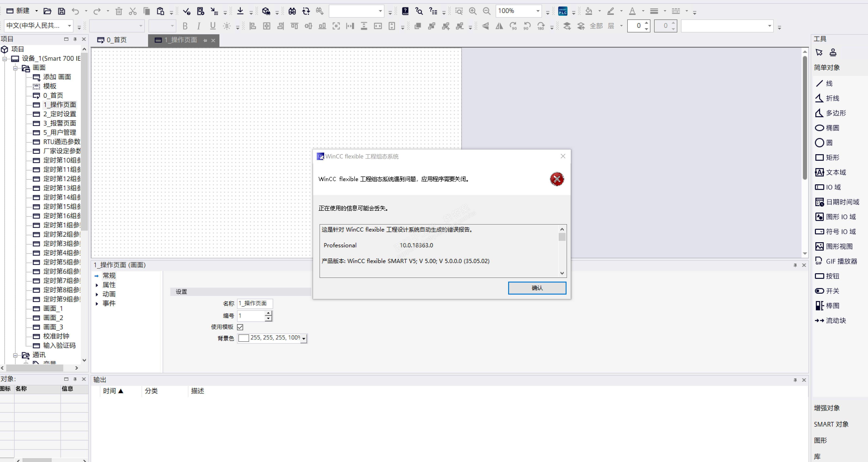Screen dimensions: 868x462
Task: Click the 名称 input field
Action: point(254,303)
